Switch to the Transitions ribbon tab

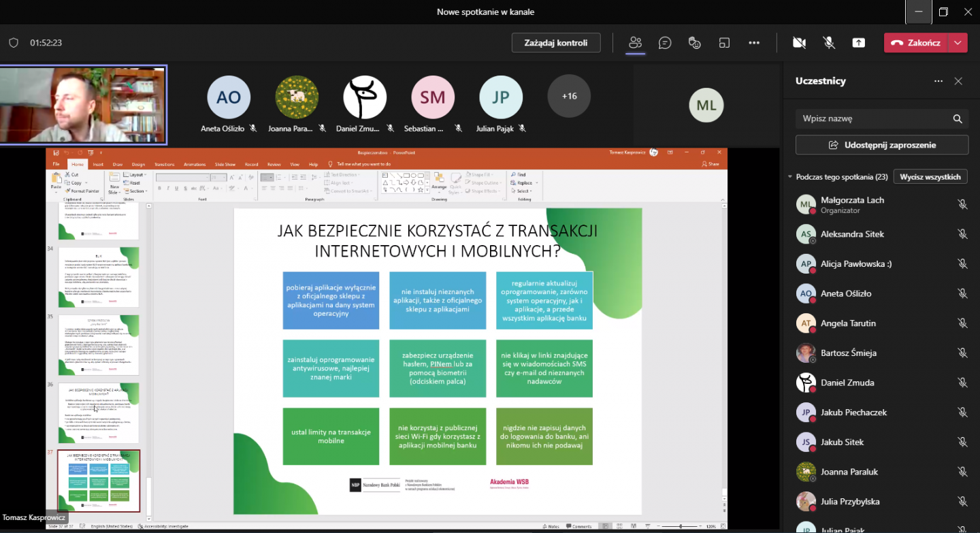coord(164,164)
